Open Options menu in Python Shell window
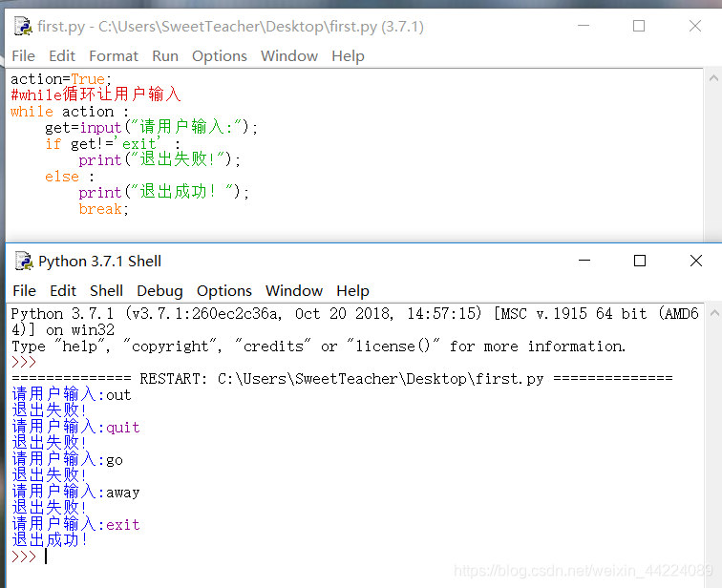The height and width of the screenshot is (588, 722). coord(224,291)
